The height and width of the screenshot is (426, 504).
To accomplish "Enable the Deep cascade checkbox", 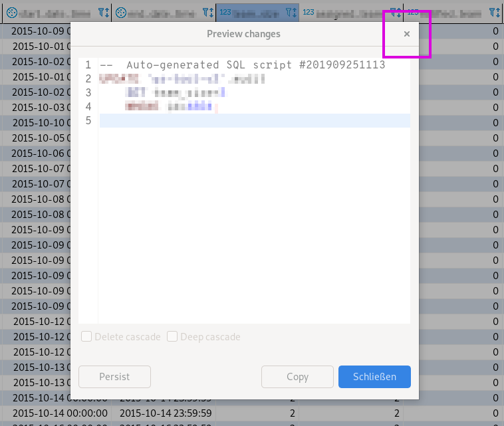I will [172, 336].
